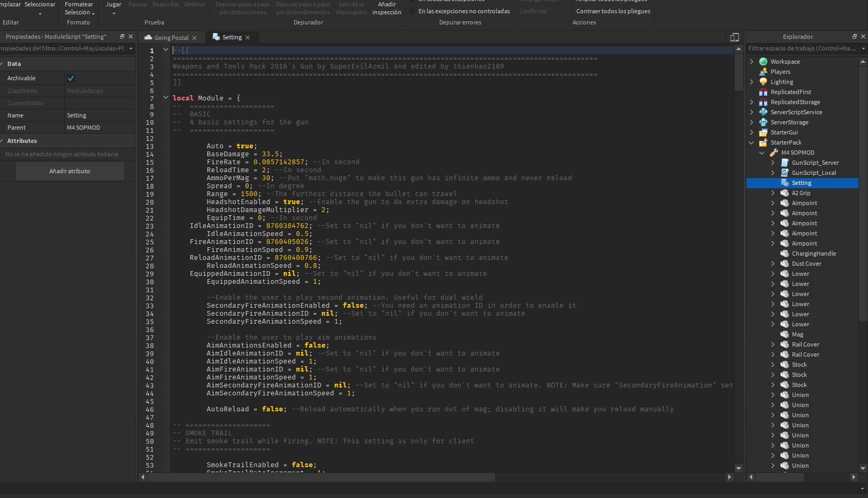
Task: Select the Lighting bulb icon
Action: click(x=763, y=82)
